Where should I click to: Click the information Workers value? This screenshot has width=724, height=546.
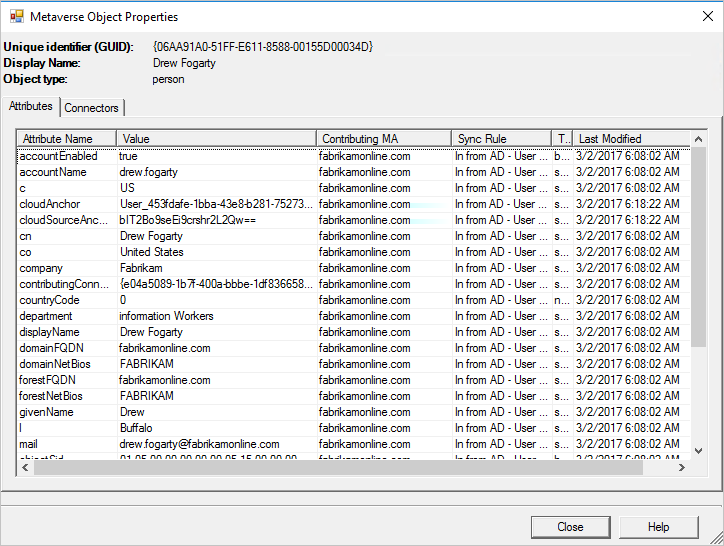click(166, 316)
